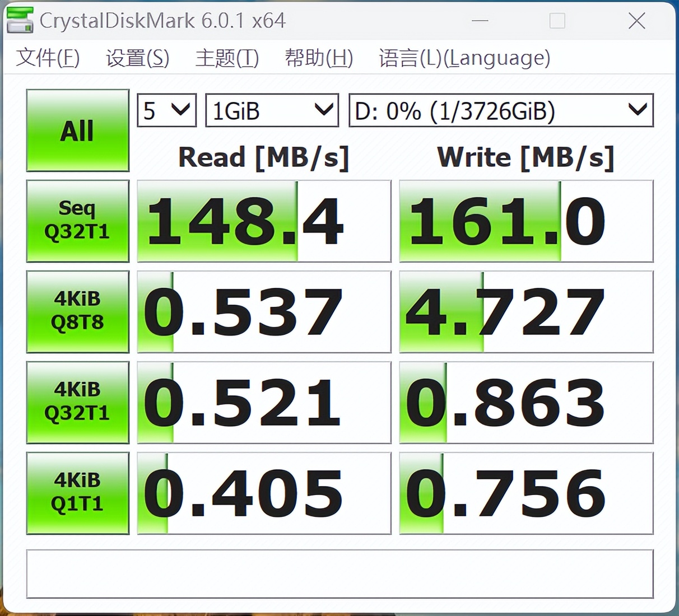
Task: Run all benchmarks with the All button
Action: click(x=77, y=130)
